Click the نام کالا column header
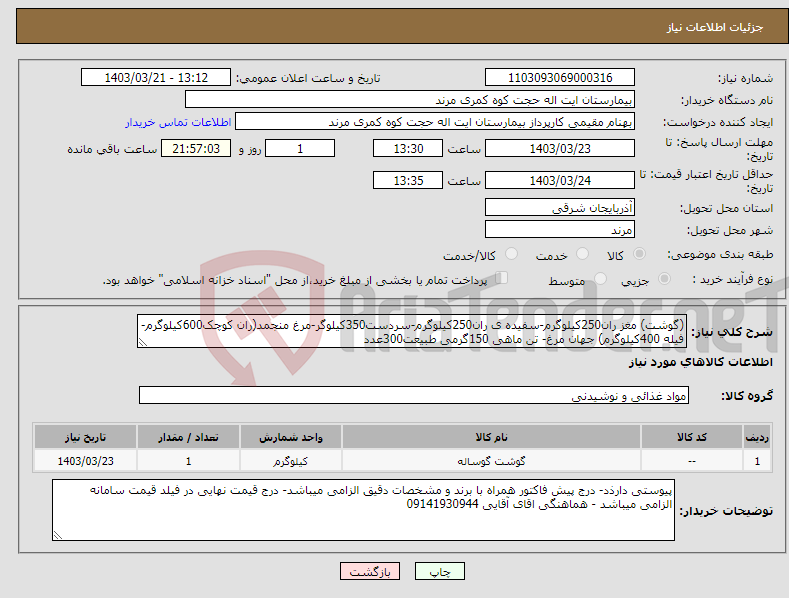The width and height of the screenshot is (789, 598). [x=491, y=437]
